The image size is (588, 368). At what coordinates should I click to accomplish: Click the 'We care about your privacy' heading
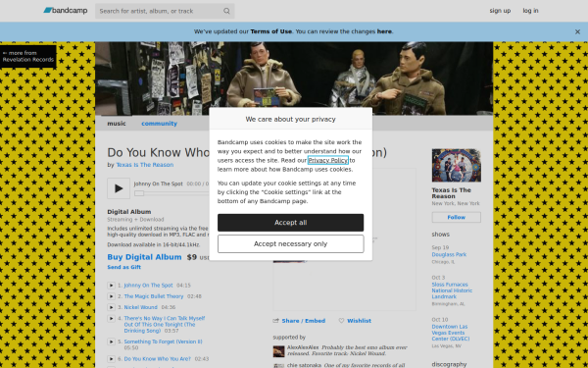click(x=290, y=119)
